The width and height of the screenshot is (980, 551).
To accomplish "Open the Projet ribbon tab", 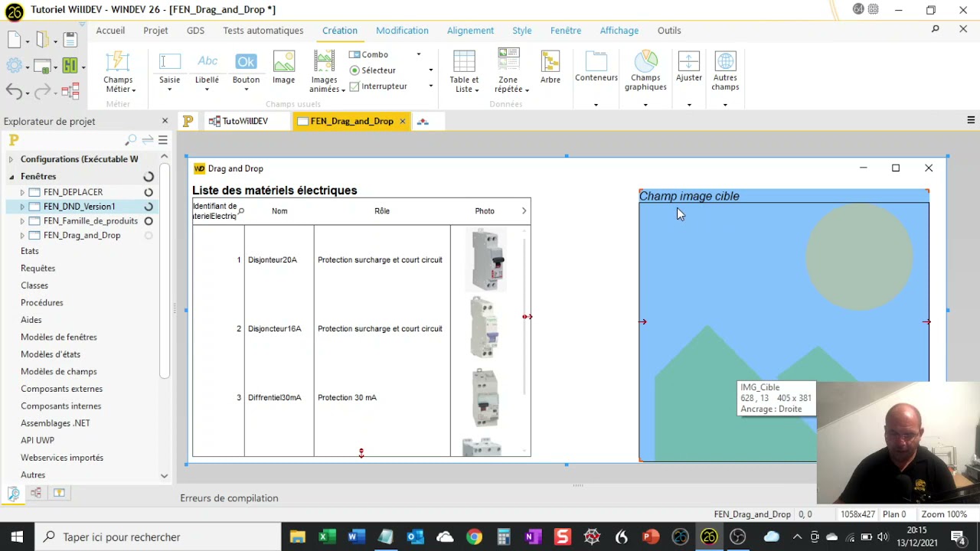I will click(155, 30).
